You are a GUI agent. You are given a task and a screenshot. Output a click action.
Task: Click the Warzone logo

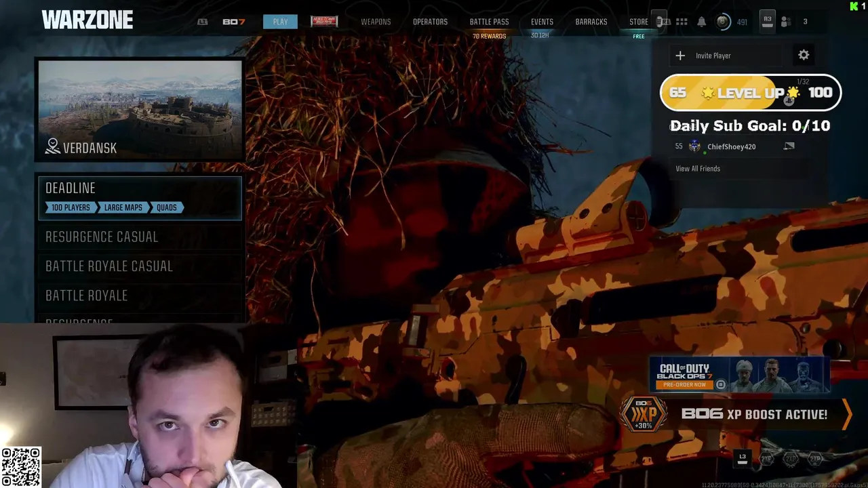[87, 20]
